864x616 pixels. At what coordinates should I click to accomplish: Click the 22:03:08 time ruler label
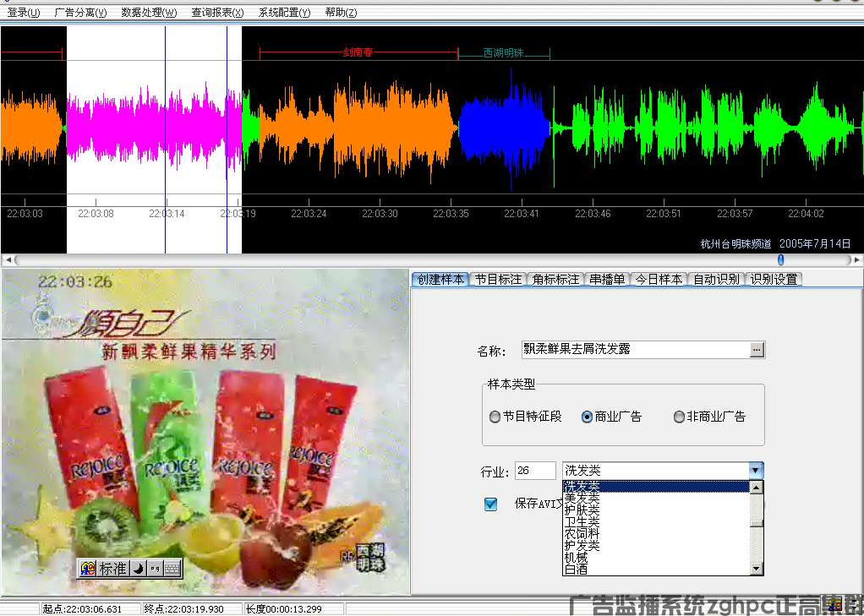coord(96,213)
